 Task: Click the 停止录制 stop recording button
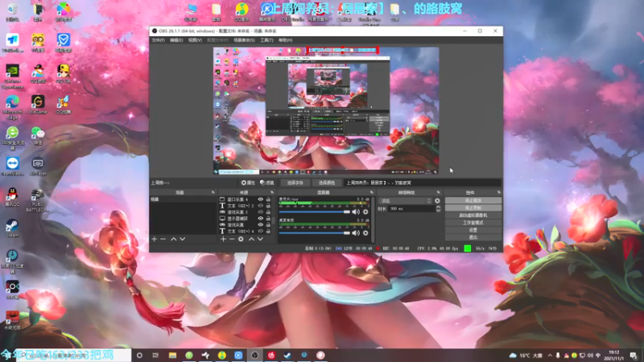(473, 208)
